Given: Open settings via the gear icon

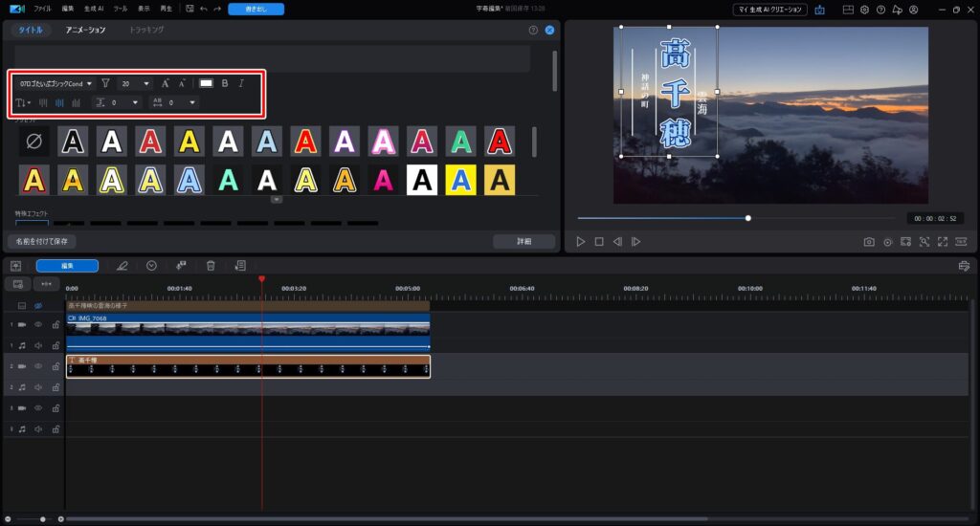Looking at the screenshot, I should [864, 9].
